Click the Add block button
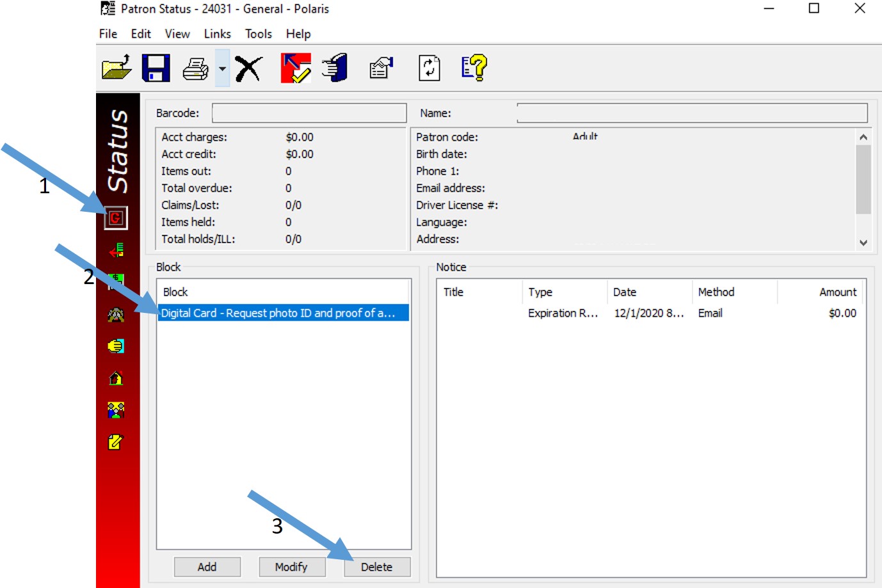Viewport: 882px width, 588px height. (x=207, y=567)
